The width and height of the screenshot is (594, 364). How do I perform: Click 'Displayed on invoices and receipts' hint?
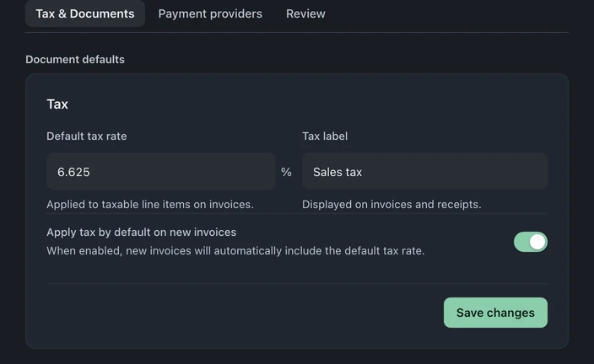coord(391,204)
